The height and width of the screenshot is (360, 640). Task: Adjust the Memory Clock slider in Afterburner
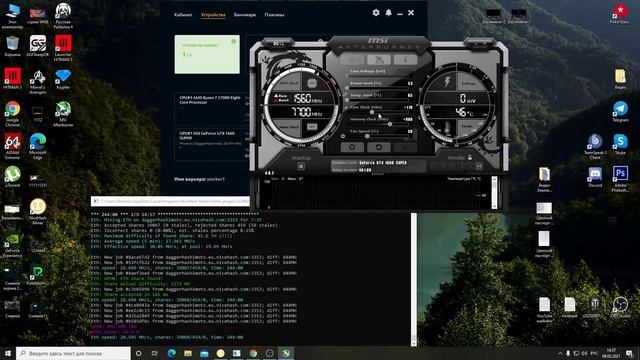pos(378,124)
